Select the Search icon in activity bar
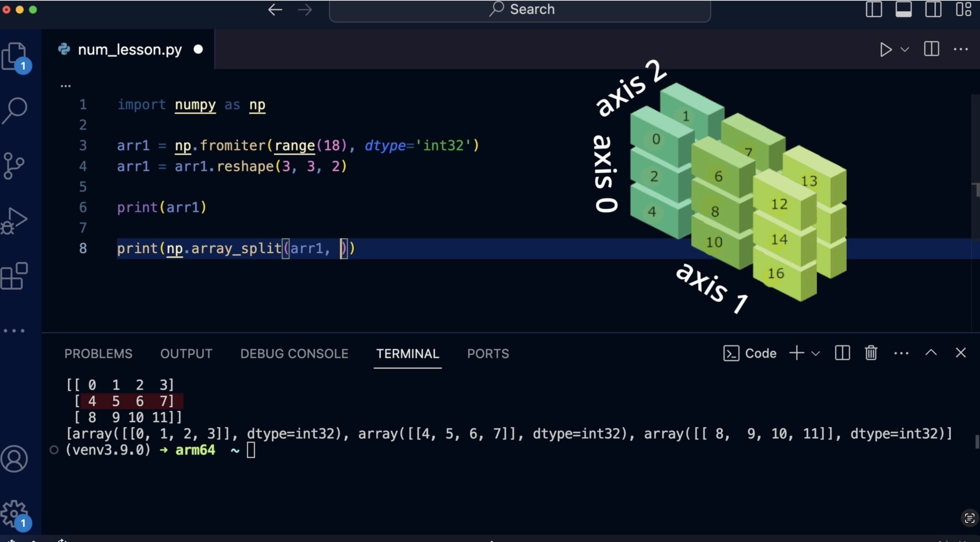This screenshot has height=542, width=980. [15, 110]
